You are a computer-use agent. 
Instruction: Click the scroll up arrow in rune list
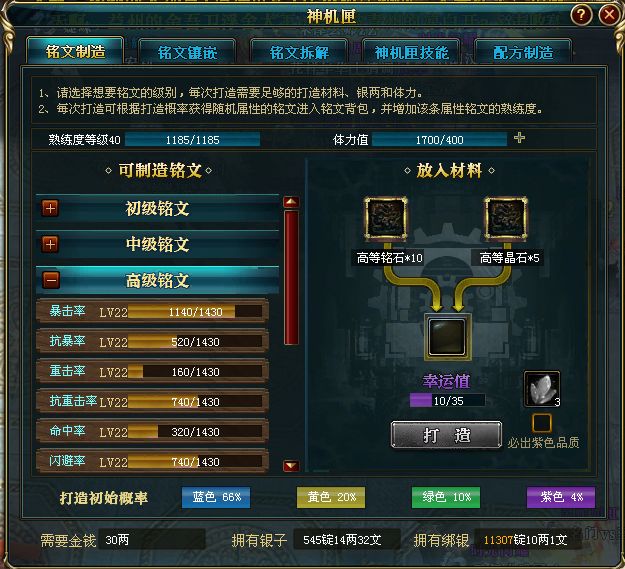(x=291, y=202)
